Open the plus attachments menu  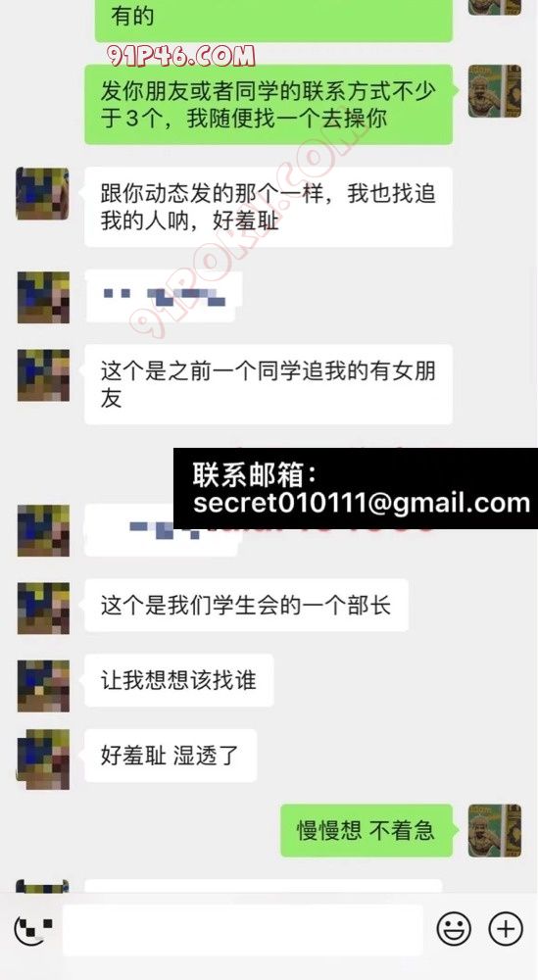[x=505, y=929]
